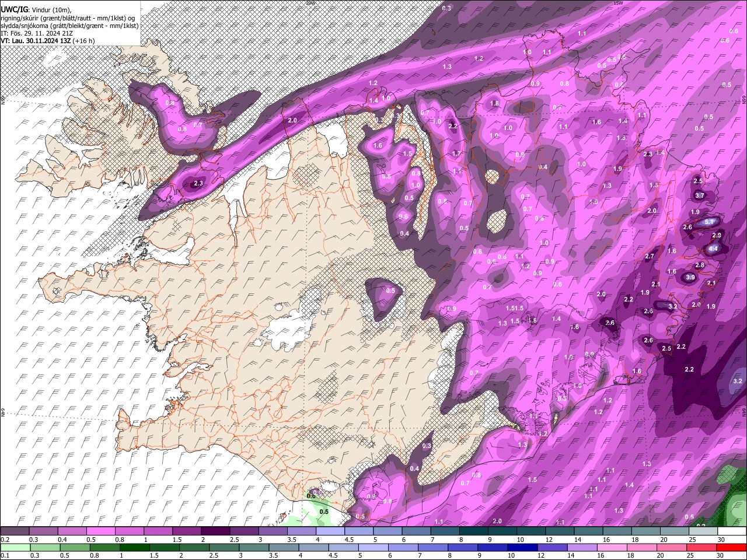This screenshot has width=747, height=560.
Task: Pick the lower legend swatch between 1 and 1.5
Action: (x=134, y=547)
